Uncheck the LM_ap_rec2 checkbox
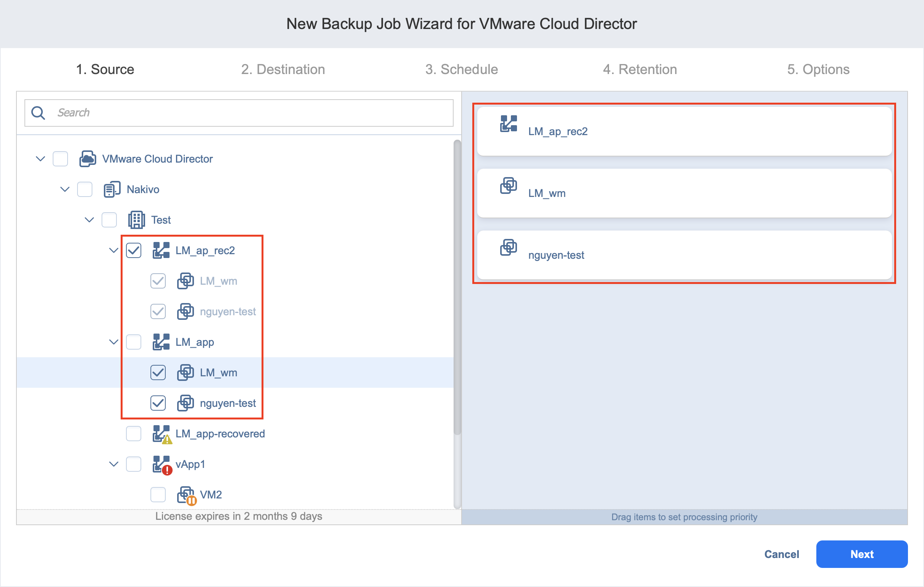Screen dimensions: 924x587 coord(134,250)
